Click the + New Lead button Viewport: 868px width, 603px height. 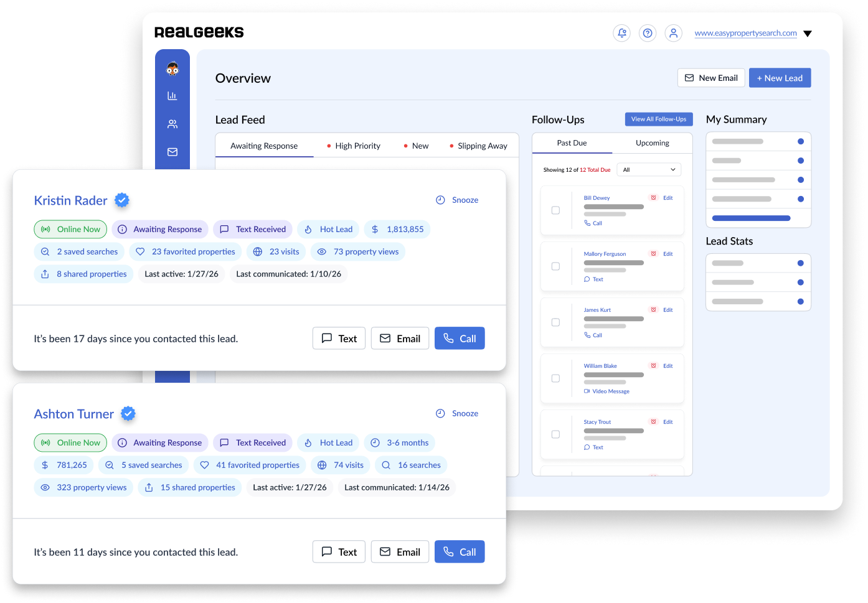pyautogui.click(x=780, y=78)
